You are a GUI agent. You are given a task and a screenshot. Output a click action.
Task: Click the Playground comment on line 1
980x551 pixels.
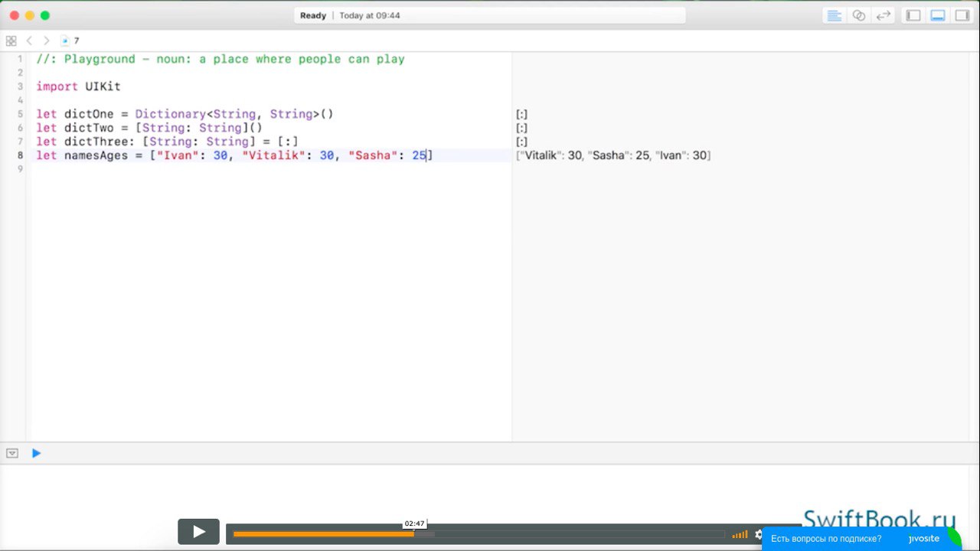point(220,59)
